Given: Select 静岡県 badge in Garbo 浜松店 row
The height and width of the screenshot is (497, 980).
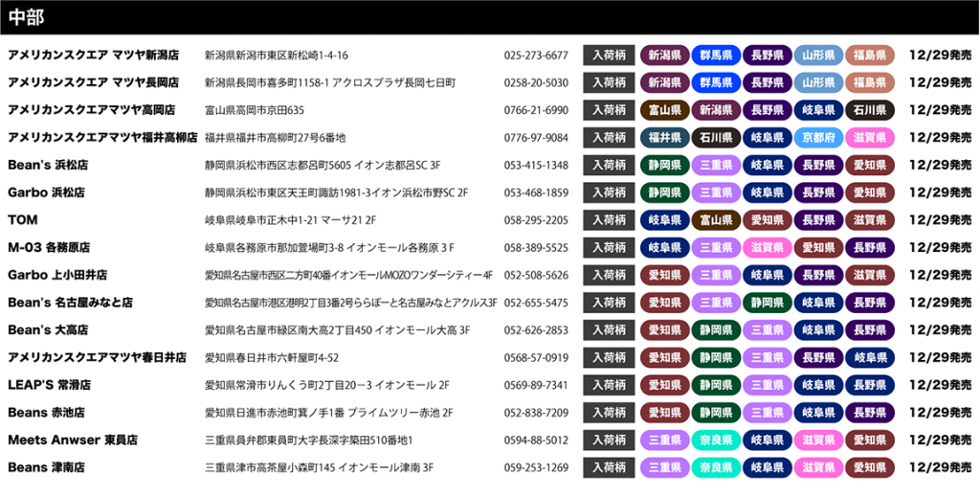Looking at the screenshot, I should pos(664,192).
